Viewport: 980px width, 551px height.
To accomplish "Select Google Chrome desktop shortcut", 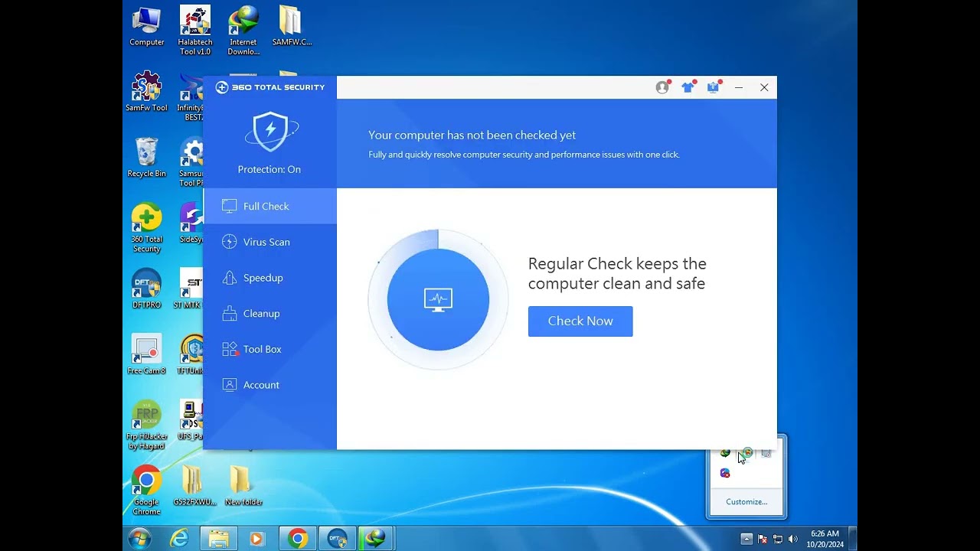I will [x=146, y=491].
